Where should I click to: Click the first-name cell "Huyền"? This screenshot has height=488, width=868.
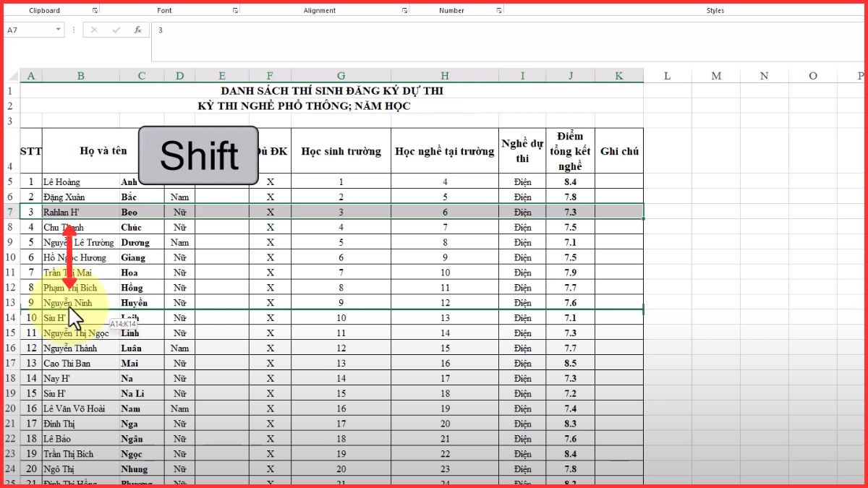tap(142, 303)
